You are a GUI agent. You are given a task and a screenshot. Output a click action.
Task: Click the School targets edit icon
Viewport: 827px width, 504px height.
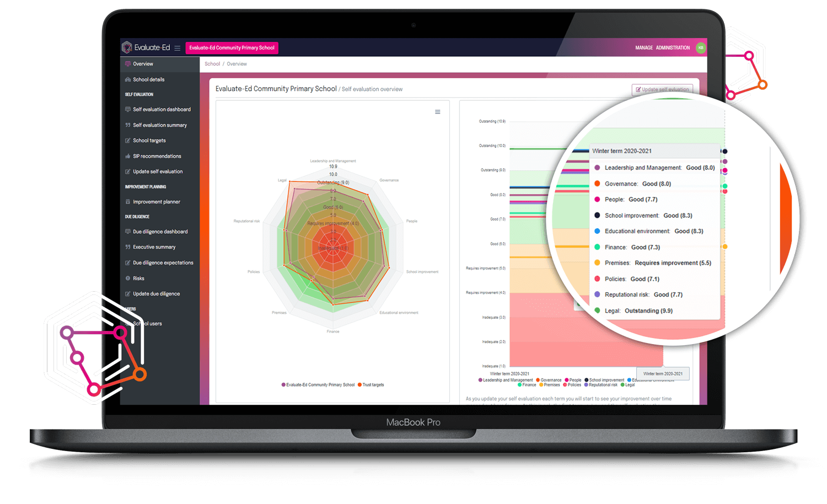pyautogui.click(x=128, y=141)
